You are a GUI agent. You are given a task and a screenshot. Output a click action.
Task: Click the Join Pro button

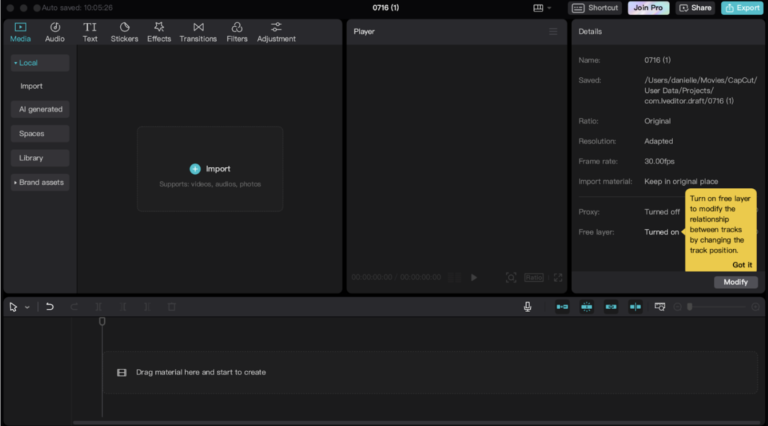tap(648, 8)
